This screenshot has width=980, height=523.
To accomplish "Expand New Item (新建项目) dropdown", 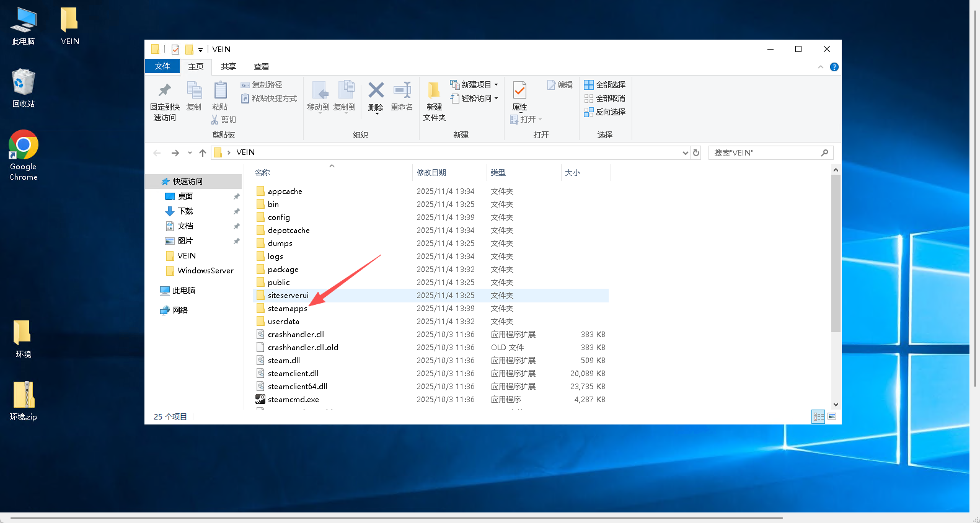I will coord(475,85).
